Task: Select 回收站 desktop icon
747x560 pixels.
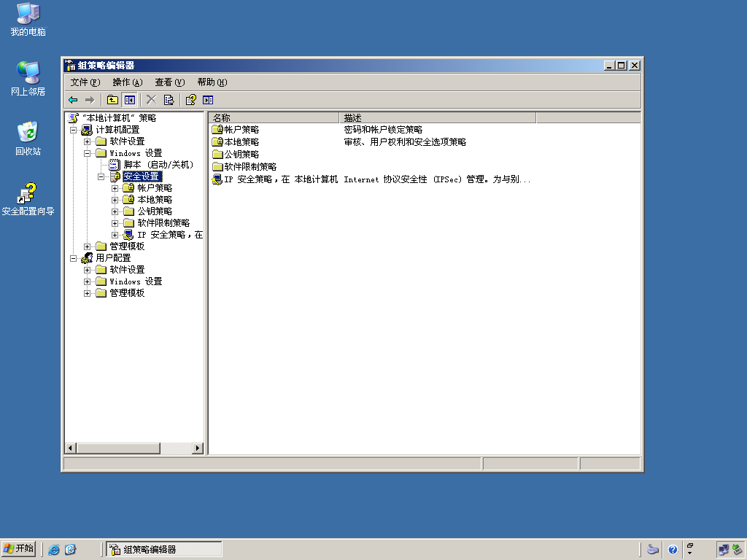Action: pyautogui.click(x=28, y=139)
